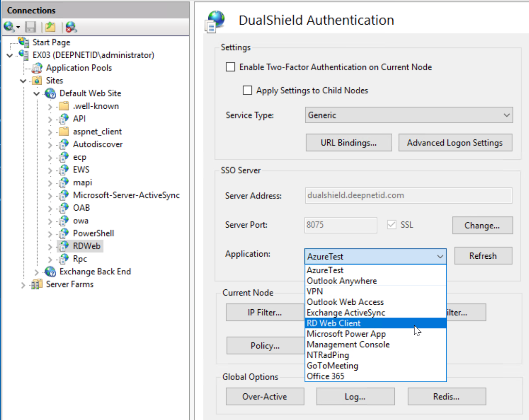
Task: Click the Up folder icon in Connections toolbar
Action: [51, 27]
